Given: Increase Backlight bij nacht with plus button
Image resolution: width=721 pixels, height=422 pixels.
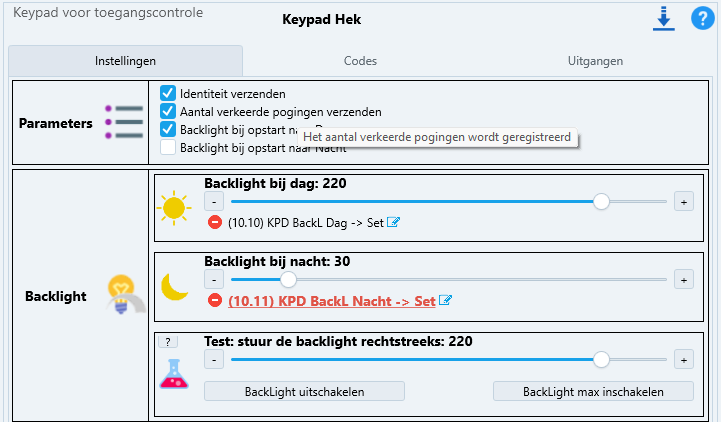Looking at the screenshot, I should coord(684,279).
